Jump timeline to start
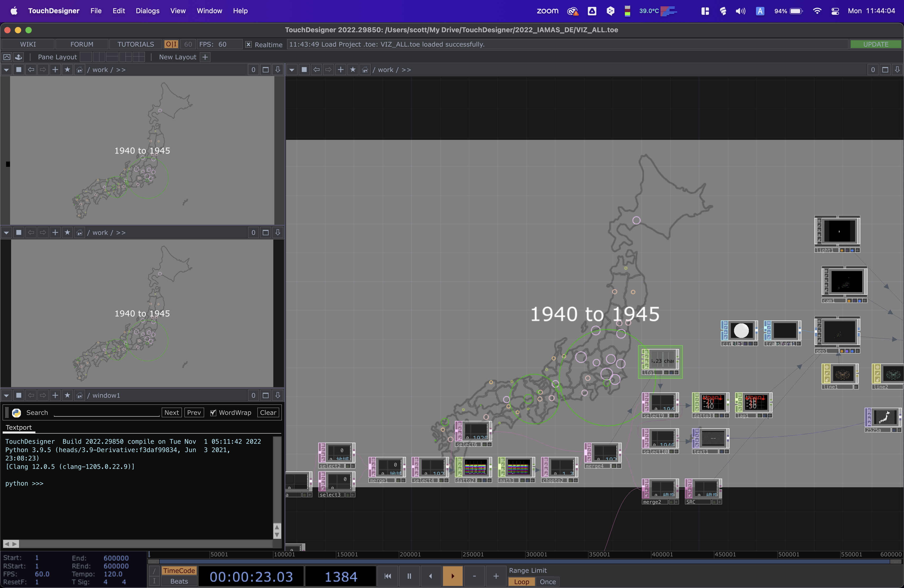The height and width of the screenshot is (588, 904). (388, 576)
